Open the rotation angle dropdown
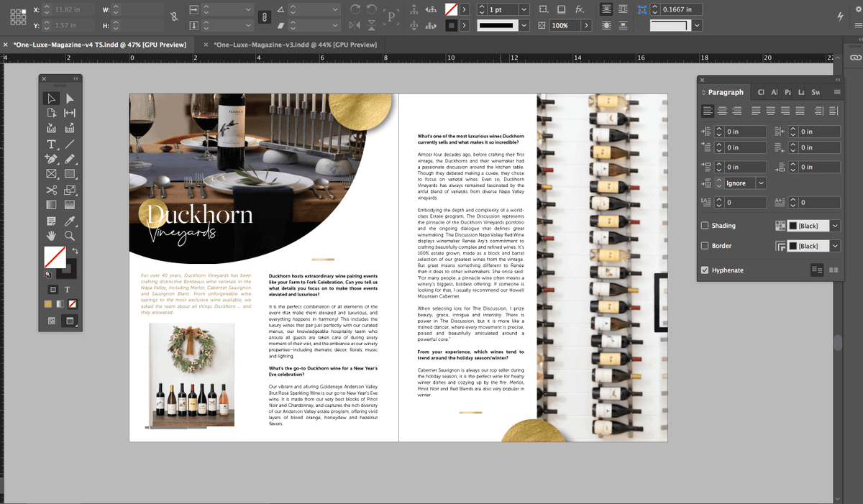863x504 pixels. click(x=334, y=9)
